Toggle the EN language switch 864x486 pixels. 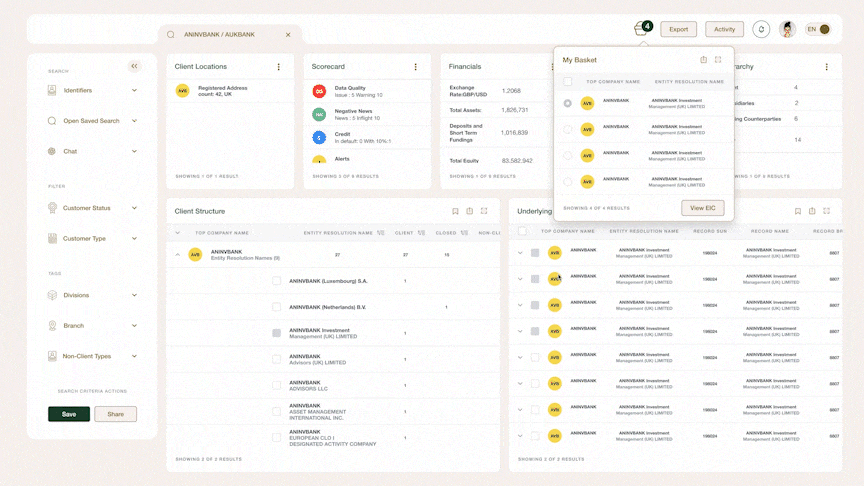[818, 29]
